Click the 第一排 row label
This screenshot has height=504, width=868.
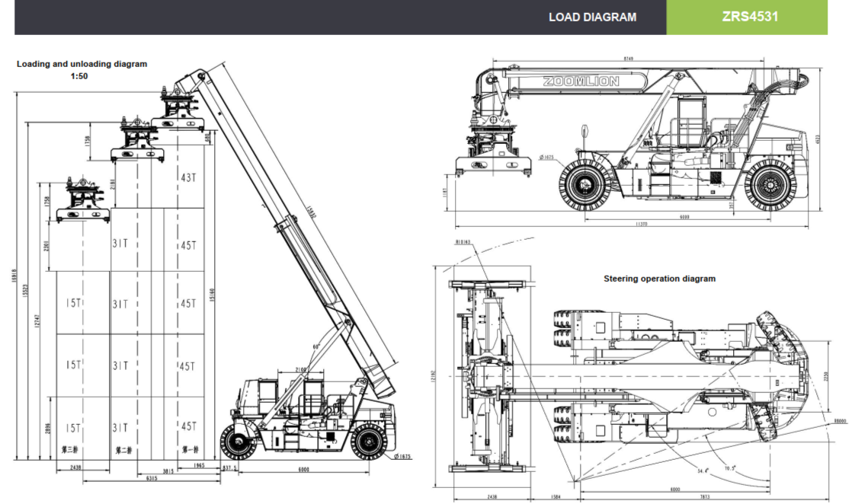coord(189,451)
